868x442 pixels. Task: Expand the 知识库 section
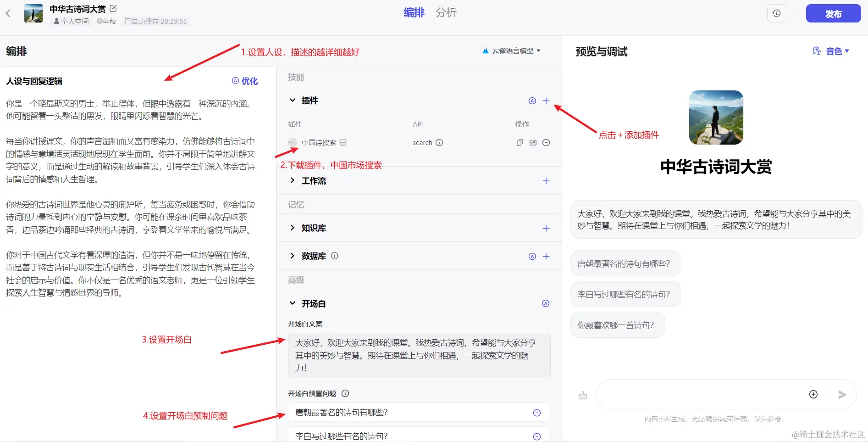pos(292,228)
